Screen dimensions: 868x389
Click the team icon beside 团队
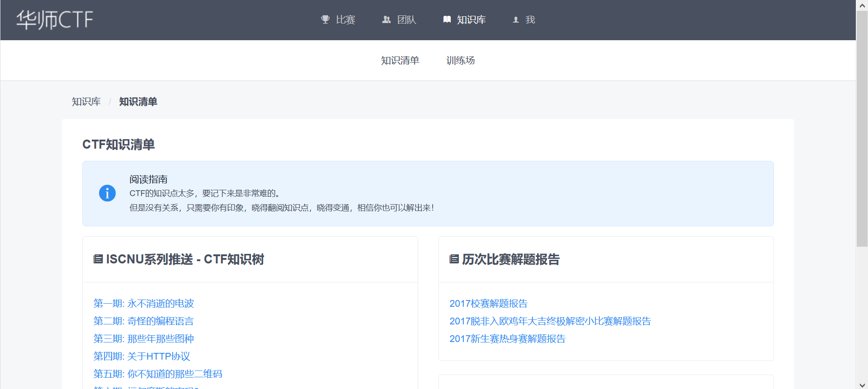[x=386, y=19]
